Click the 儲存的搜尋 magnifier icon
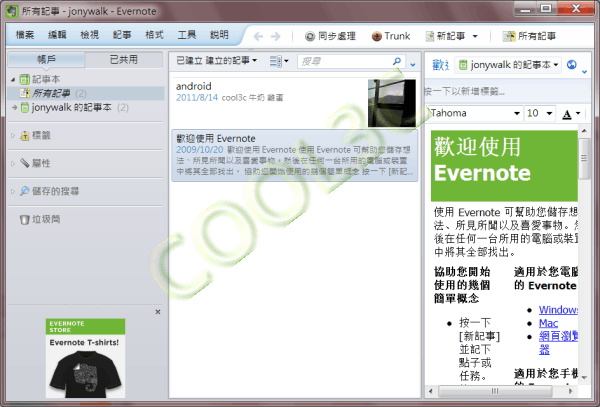Screen dimensions: 600x407 click(25, 191)
